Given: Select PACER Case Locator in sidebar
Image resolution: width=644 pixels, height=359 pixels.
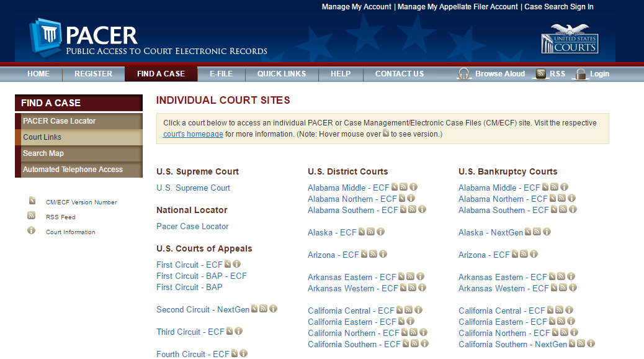Looking at the screenshot, I should pos(79,121).
